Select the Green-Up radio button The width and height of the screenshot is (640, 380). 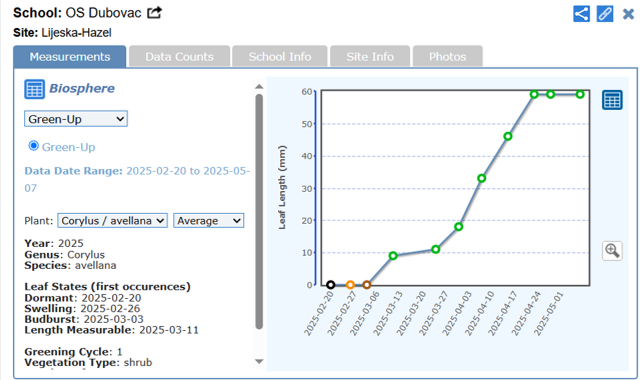click(33, 146)
